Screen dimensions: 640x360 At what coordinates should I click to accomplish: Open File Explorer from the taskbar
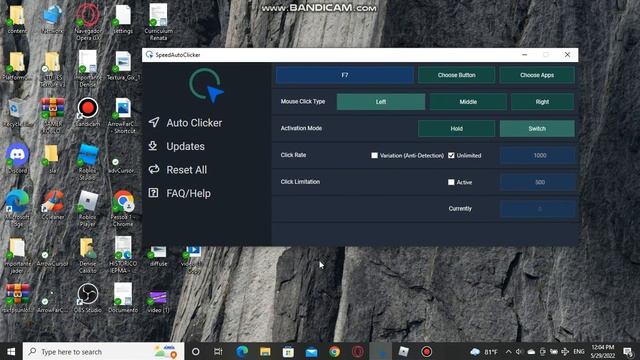(x=265, y=351)
